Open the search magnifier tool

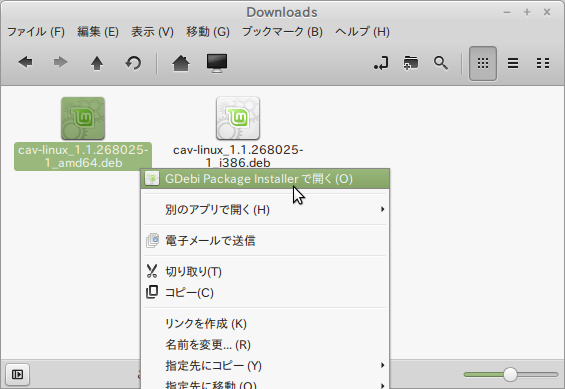[x=441, y=63]
